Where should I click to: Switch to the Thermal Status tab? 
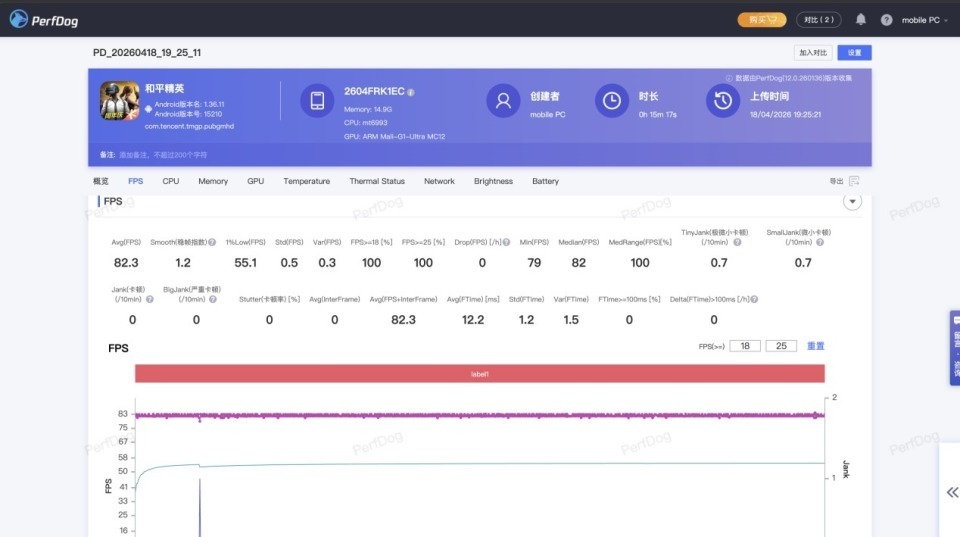377,181
